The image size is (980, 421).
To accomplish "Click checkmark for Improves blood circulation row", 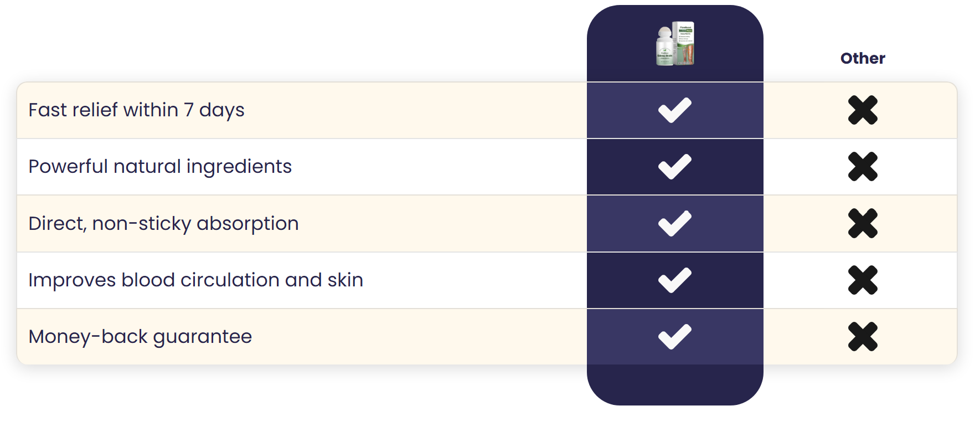I will pyautogui.click(x=675, y=280).
